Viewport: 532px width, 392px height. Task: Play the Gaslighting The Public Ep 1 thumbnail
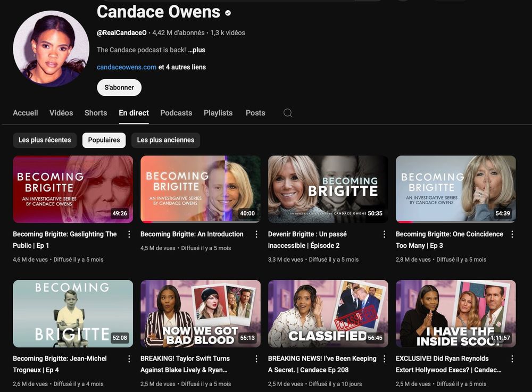(73, 189)
